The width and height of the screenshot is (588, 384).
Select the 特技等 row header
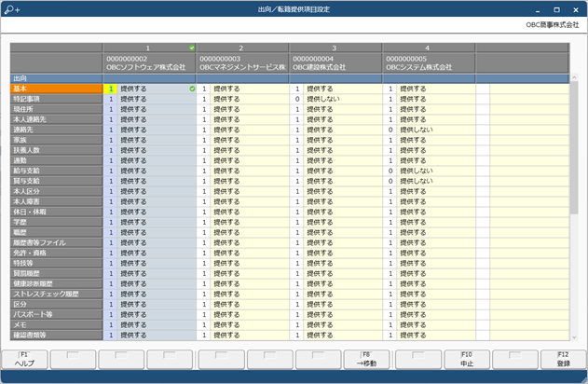point(56,263)
